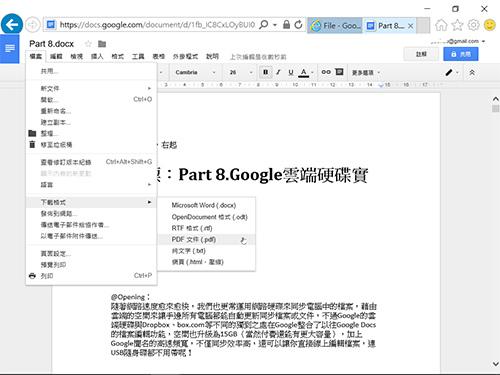Open the Google Docs home blue icon
Screen dimensions: 500x375
coord(10,49)
